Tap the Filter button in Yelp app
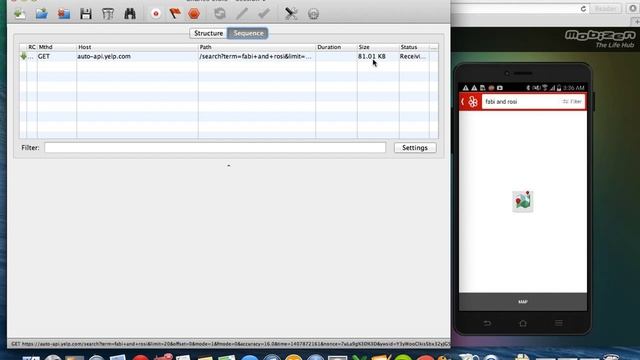Screen dimensions: 640x360 pos(571,102)
